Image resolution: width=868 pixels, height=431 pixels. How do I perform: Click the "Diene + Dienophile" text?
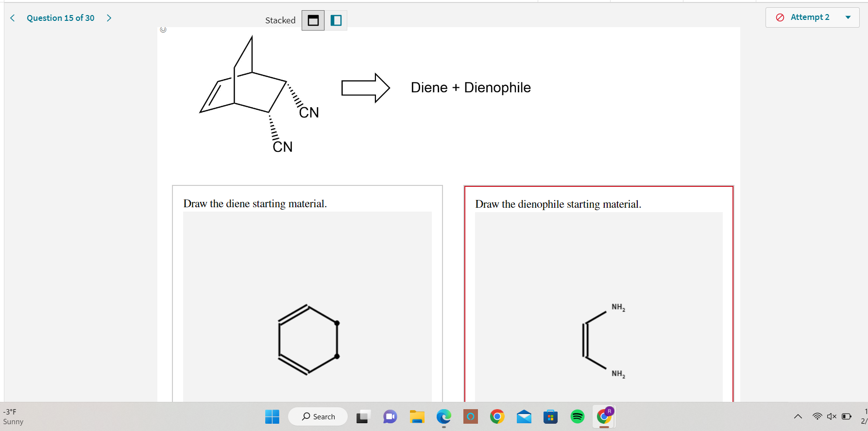(x=471, y=87)
